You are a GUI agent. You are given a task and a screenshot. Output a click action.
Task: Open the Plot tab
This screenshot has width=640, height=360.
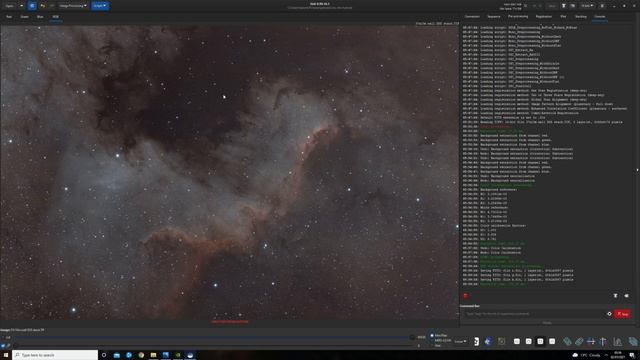coord(563,17)
